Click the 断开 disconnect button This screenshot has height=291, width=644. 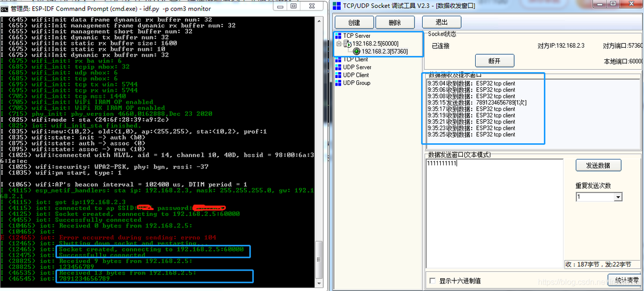(494, 61)
